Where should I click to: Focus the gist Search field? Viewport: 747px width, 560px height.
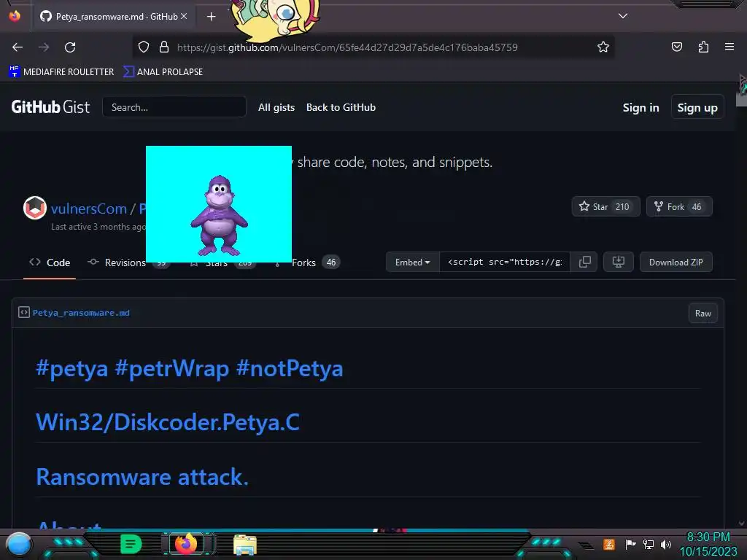174,107
